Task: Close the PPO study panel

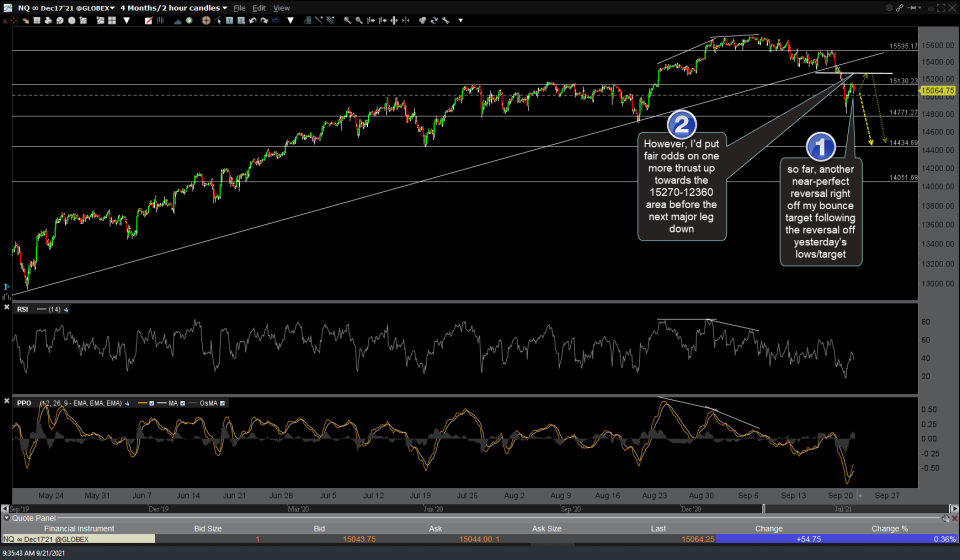Action: [x=7, y=400]
